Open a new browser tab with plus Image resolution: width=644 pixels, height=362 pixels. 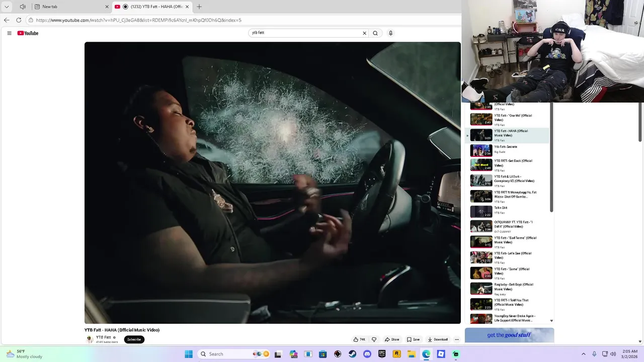point(199,7)
